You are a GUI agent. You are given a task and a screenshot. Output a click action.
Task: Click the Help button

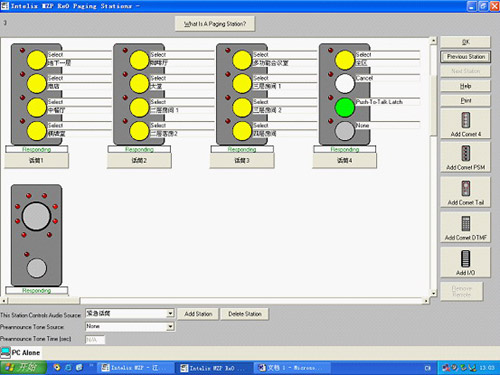pos(466,86)
